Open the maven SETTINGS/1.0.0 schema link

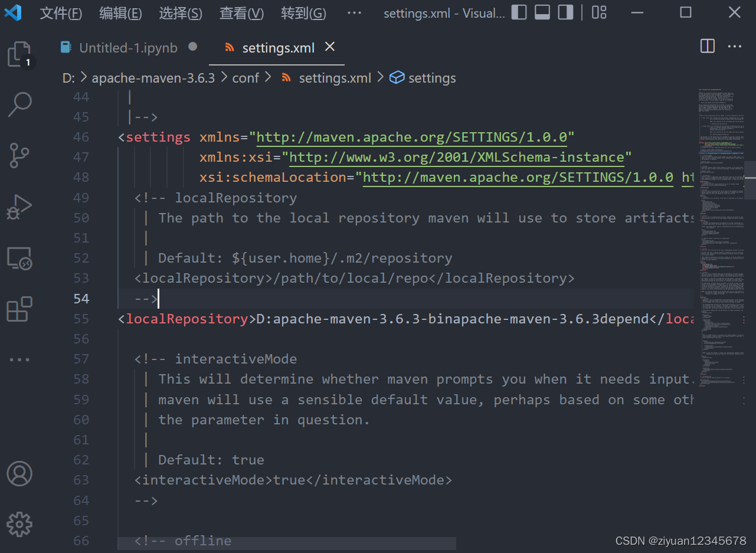tap(412, 136)
